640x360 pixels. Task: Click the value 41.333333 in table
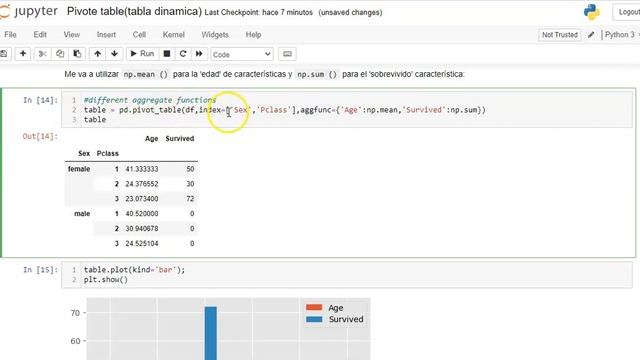[142, 169]
